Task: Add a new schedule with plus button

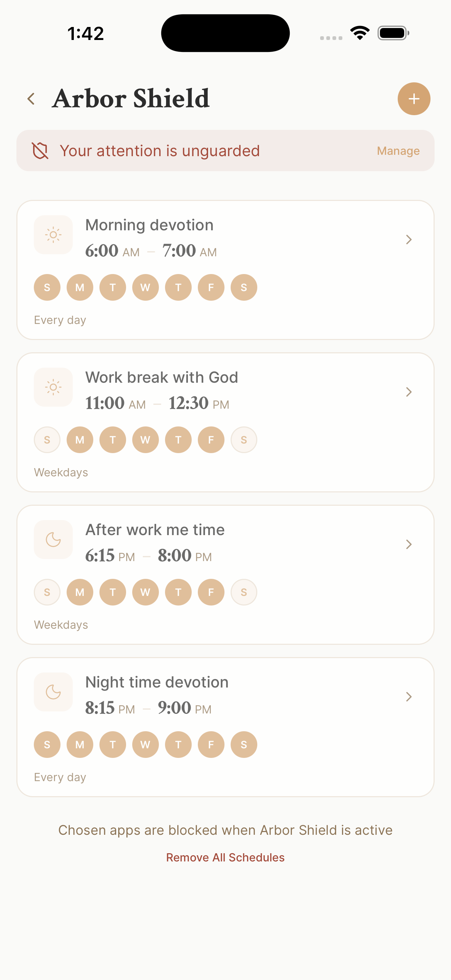Action: 414,99
